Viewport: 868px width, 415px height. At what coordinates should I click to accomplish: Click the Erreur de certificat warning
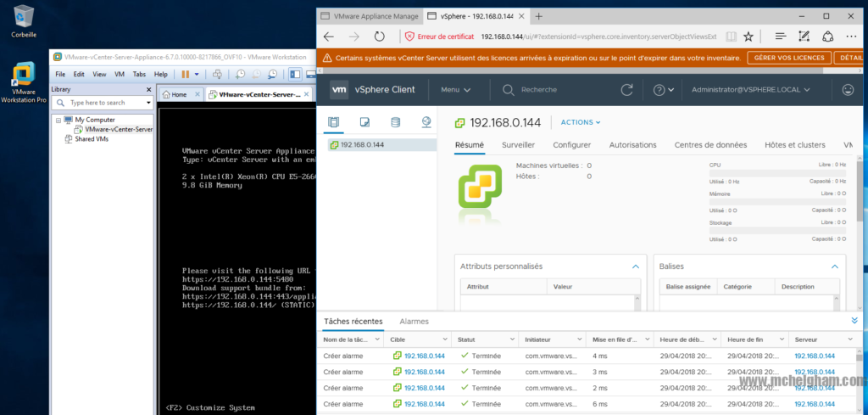(439, 36)
